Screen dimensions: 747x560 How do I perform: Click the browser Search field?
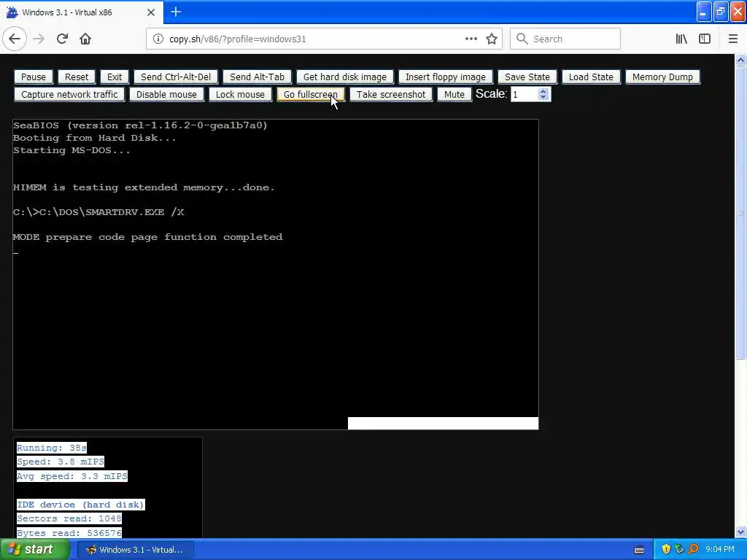565,39
